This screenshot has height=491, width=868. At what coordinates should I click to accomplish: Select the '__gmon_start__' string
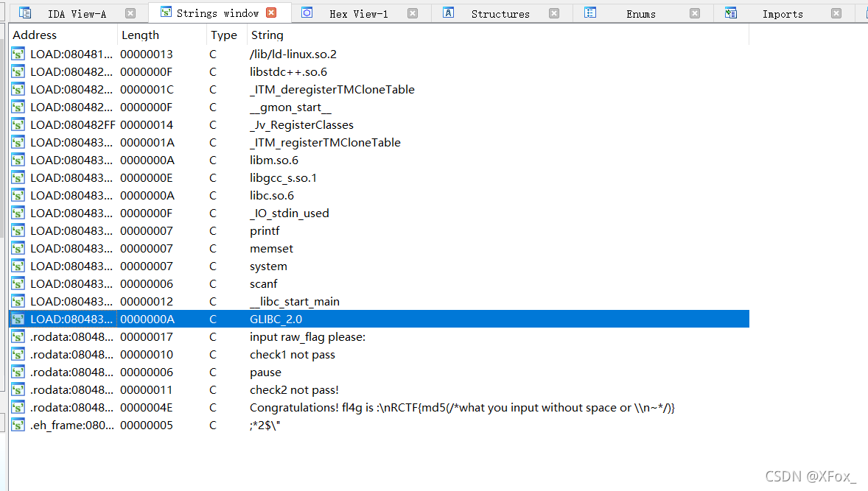tap(290, 107)
